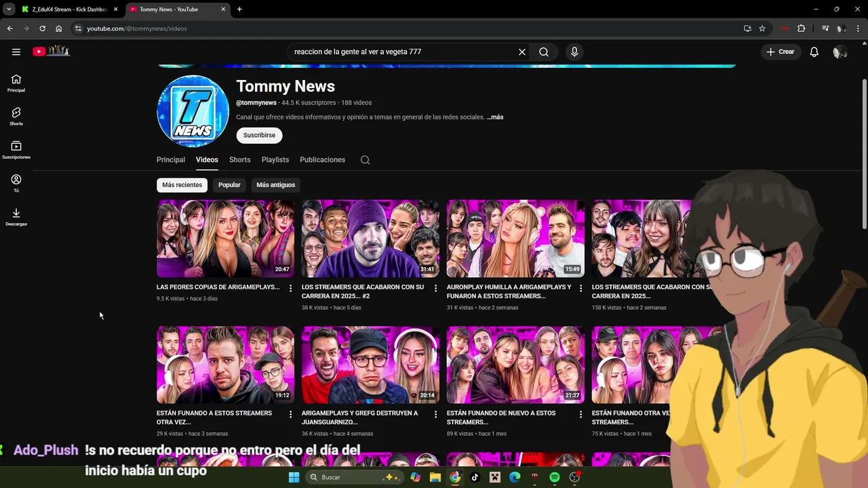The width and height of the screenshot is (868, 488).
Task: Open the Playlists channel tab
Action: click(x=275, y=160)
